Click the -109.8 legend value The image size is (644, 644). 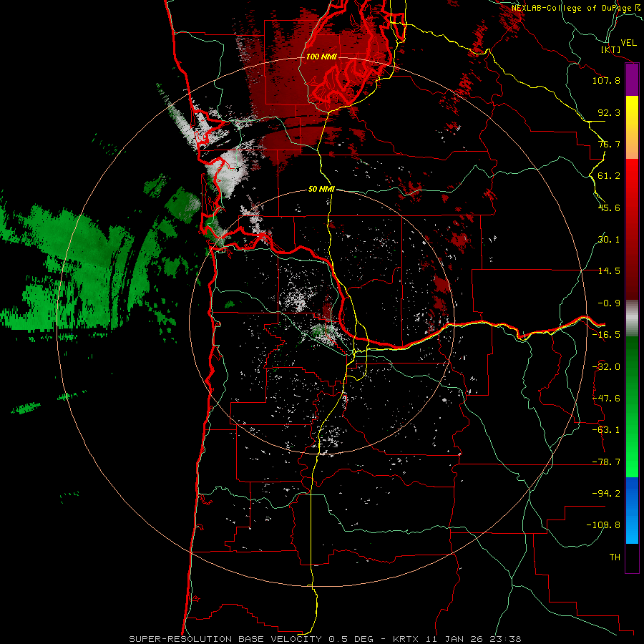tap(603, 525)
